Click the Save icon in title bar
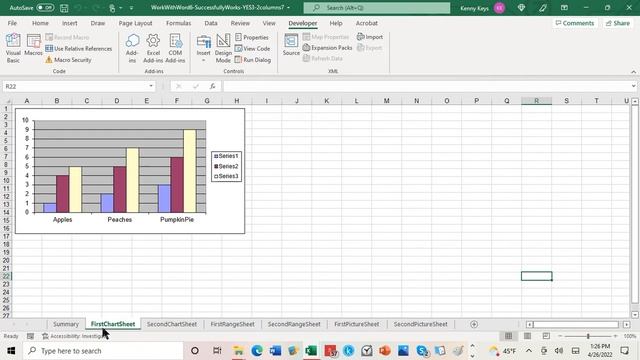640x360 pixels. pyautogui.click(x=64, y=8)
